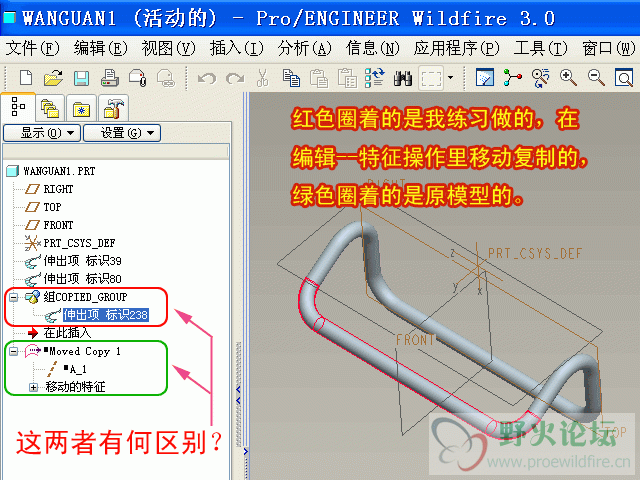Click the FRONT plane label in viewport

point(416,340)
